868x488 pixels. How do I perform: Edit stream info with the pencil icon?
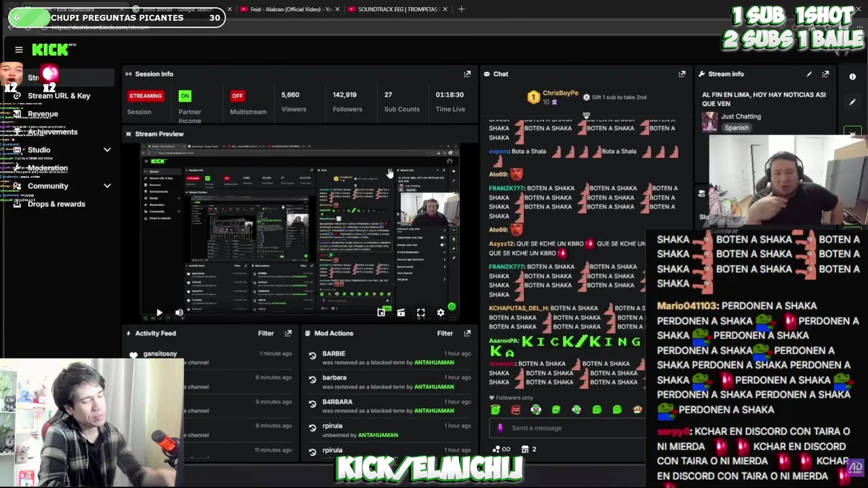click(809, 74)
